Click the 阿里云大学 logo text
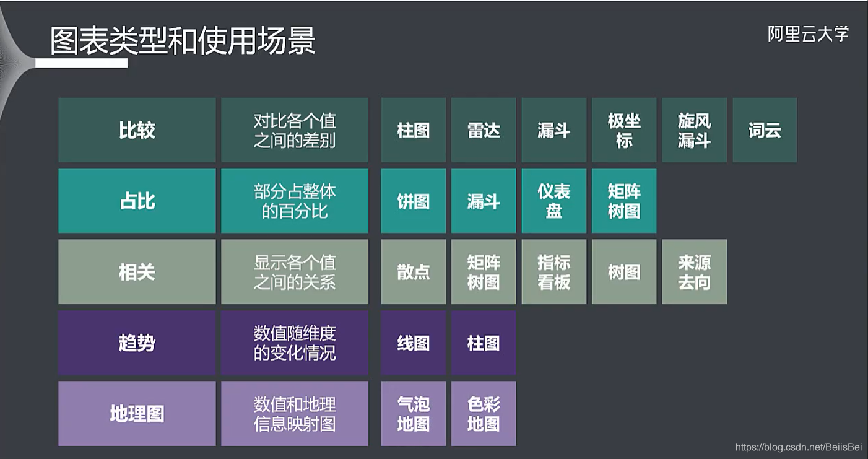 [808, 35]
